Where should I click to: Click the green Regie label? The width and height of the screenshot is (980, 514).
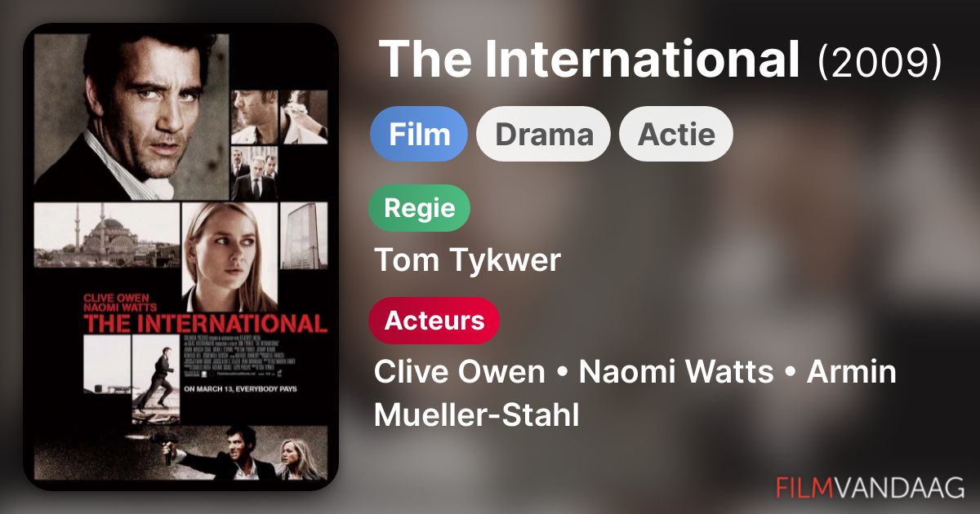click(420, 208)
